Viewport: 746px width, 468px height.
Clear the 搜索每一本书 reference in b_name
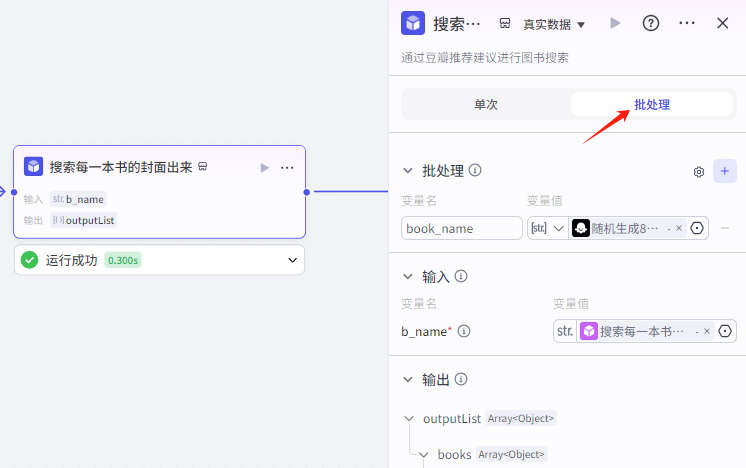[x=707, y=331]
